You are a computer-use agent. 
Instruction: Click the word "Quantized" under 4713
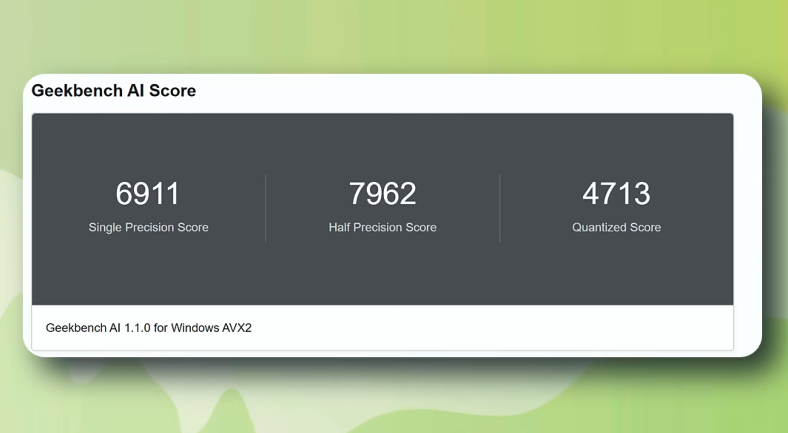[598, 227]
